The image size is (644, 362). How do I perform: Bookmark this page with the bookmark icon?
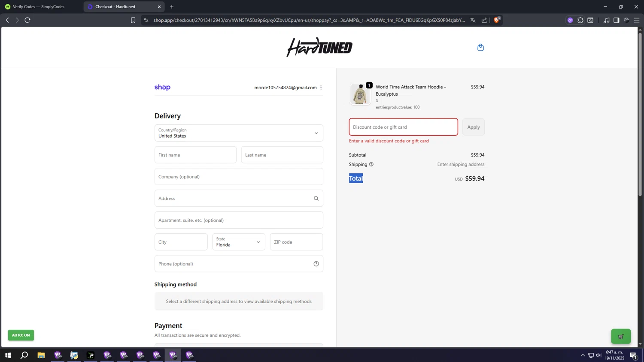(x=133, y=20)
